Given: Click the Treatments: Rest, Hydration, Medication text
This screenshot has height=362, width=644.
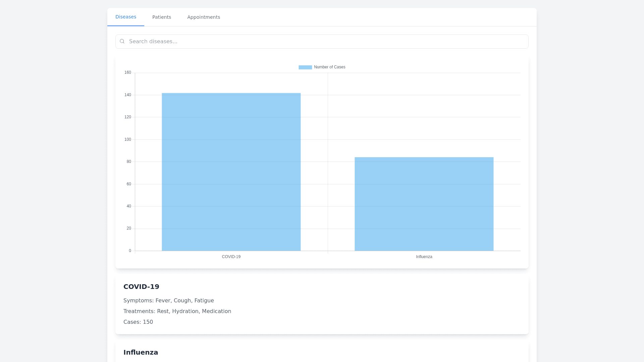Looking at the screenshot, I should point(177,311).
